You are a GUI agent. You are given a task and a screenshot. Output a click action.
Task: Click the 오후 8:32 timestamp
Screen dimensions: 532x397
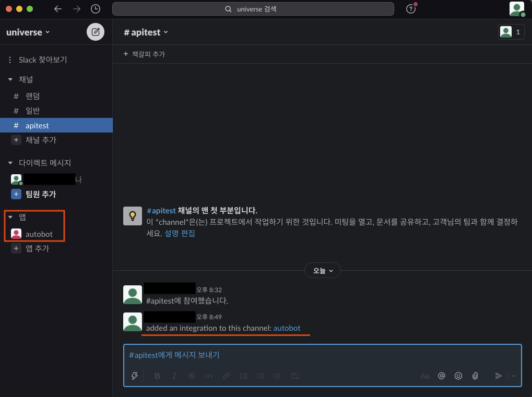[x=209, y=290]
